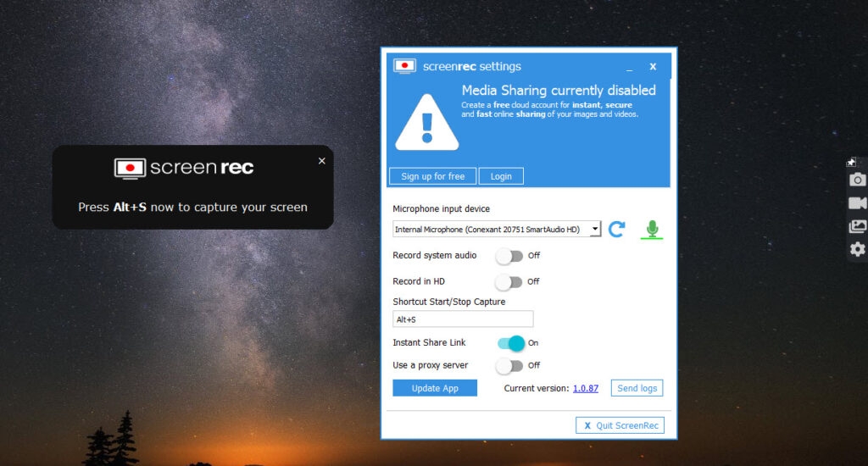This screenshot has width=868, height=466.
Task: Click 'Media Sharing currently disabled' heading
Action: pos(559,90)
